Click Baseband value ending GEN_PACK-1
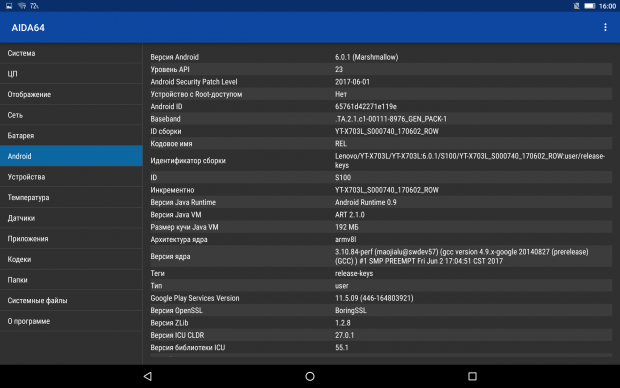620x388 pixels. click(391, 119)
